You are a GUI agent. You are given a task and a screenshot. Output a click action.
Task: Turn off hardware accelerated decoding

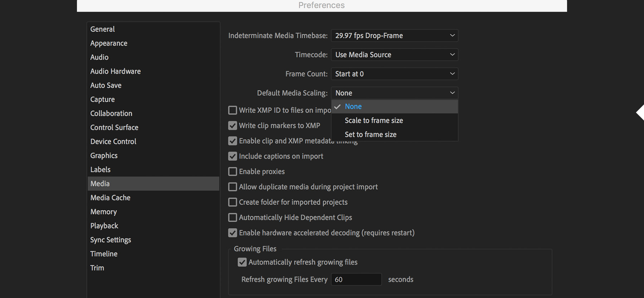click(x=233, y=233)
